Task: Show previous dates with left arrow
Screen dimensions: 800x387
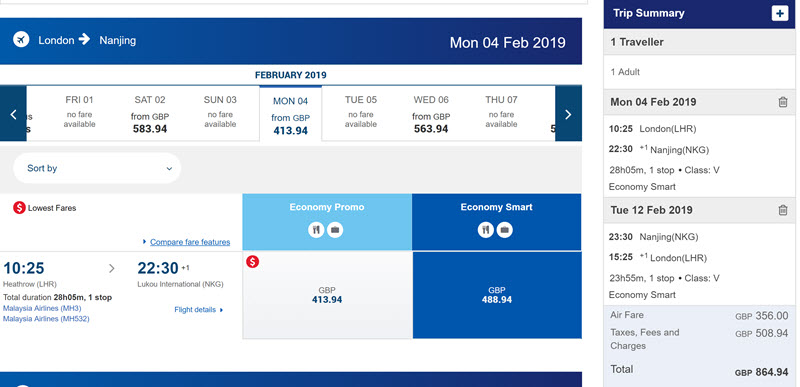Action: (13, 113)
